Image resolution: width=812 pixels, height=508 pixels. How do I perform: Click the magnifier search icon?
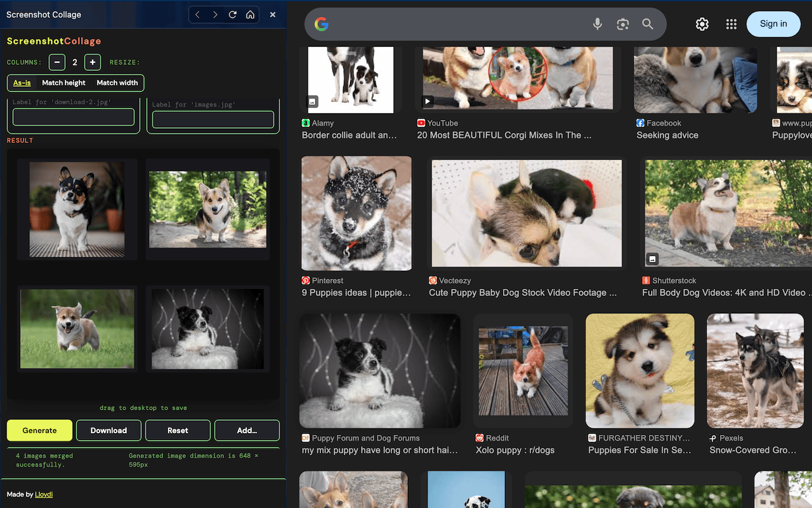pyautogui.click(x=648, y=24)
